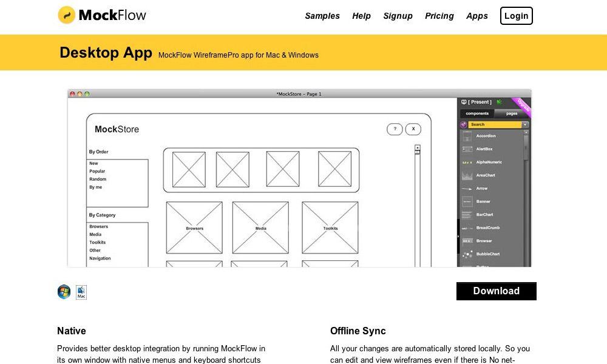Select the BubbleChart component icon
The height and width of the screenshot is (364, 607).
tap(467, 254)
